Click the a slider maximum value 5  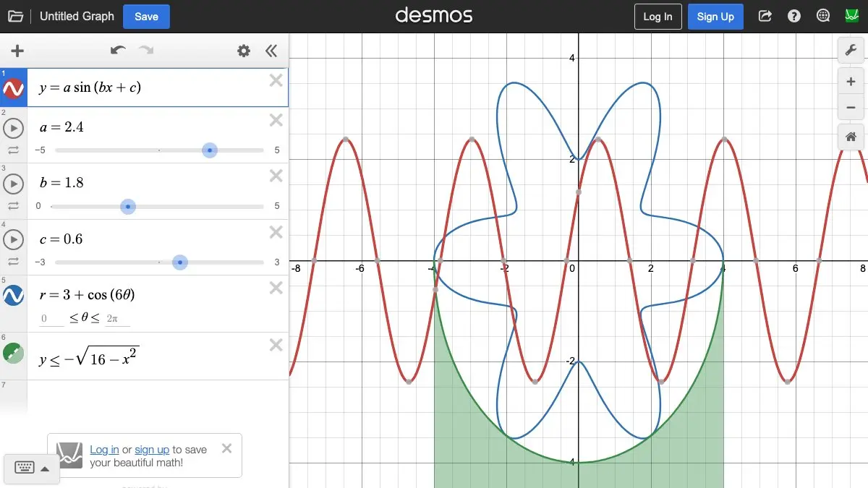277,150
